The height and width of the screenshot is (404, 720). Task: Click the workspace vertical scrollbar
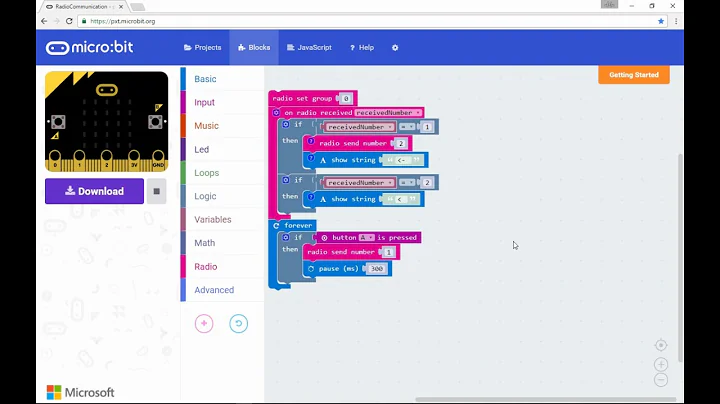click(x=681, y=257)
